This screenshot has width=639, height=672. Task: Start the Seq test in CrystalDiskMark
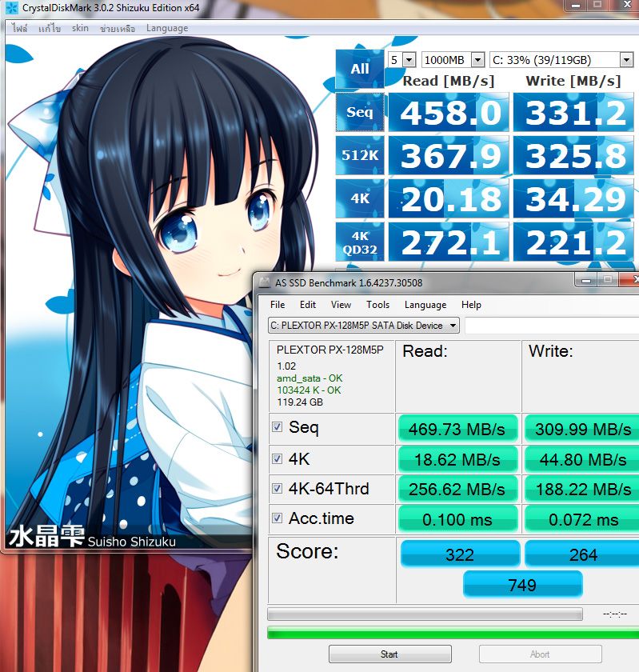point(359,112)
